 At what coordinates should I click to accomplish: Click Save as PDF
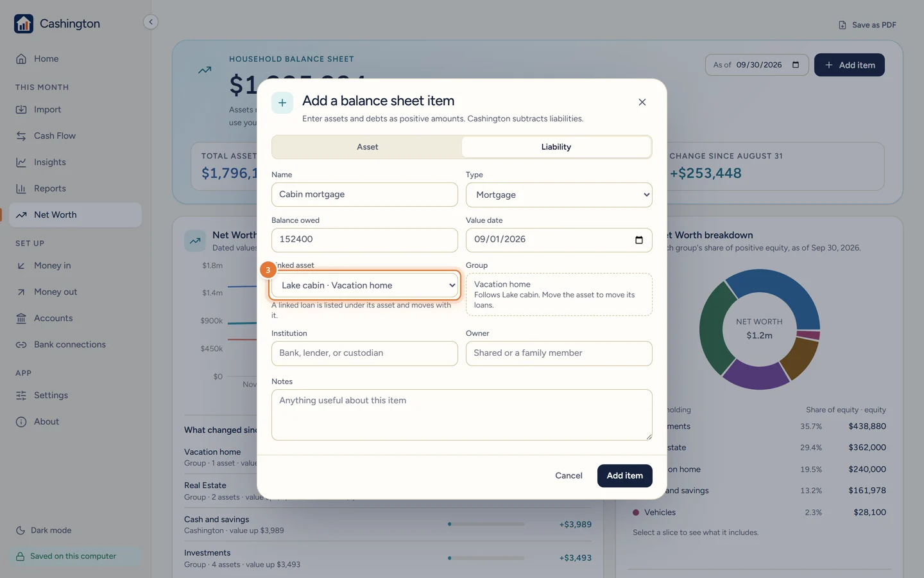[x=868, y=25]
